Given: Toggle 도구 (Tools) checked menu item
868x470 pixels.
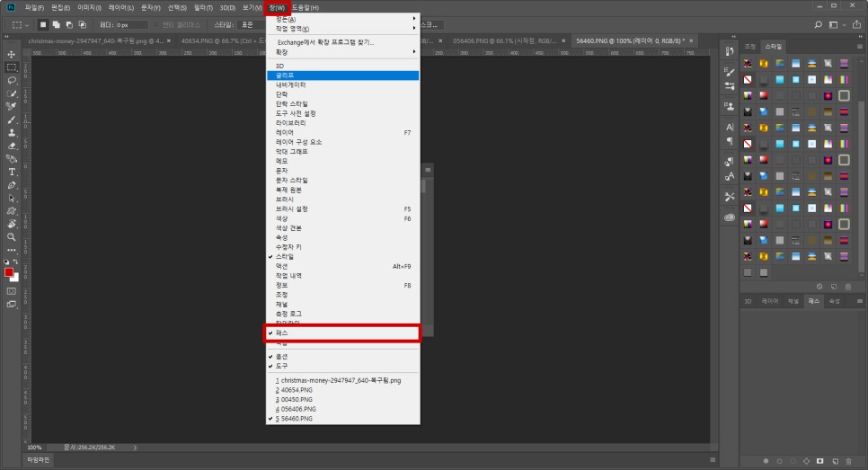Looking at the screenshot, I should point(342,366).
